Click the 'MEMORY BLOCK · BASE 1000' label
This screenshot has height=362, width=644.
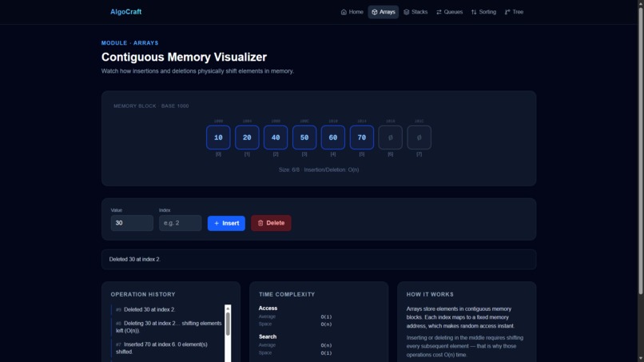151,106
